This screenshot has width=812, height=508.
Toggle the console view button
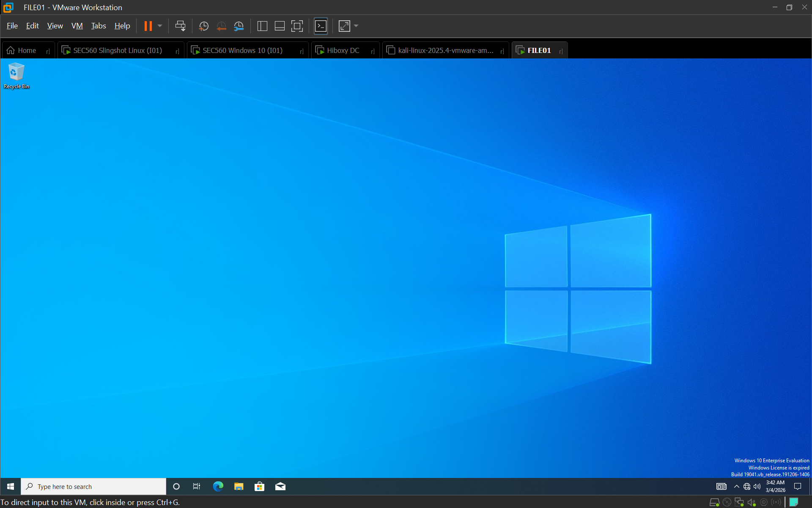click(x=321, y=26)
